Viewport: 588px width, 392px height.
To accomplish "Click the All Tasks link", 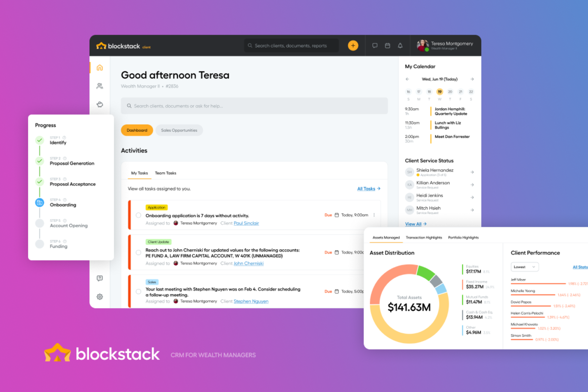I will [x=369, y=189].
